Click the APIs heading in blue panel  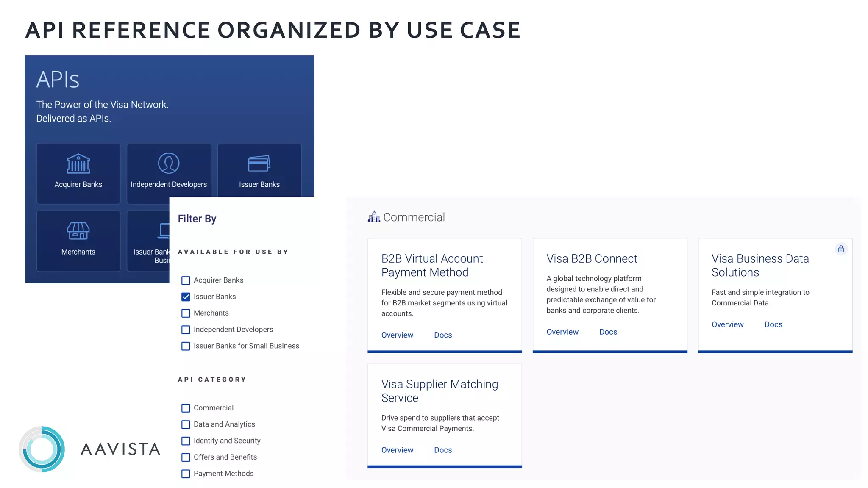pyautogui.click(x=58, y=79)
